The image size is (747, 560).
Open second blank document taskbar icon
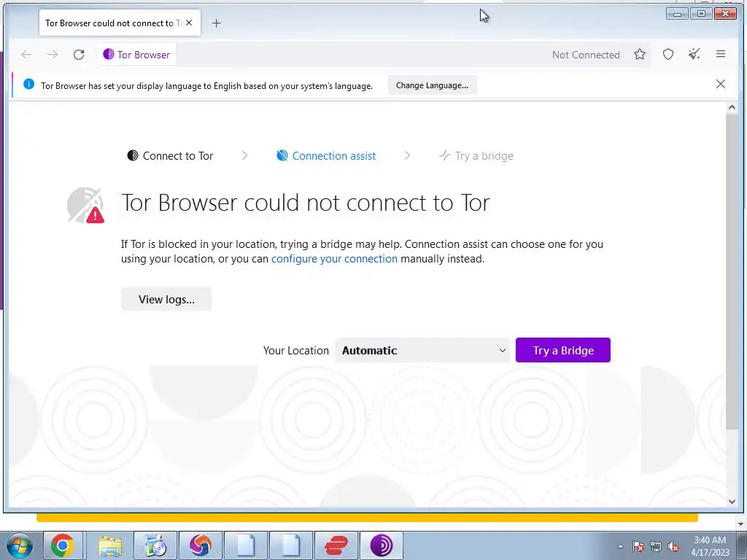(291, 545)
